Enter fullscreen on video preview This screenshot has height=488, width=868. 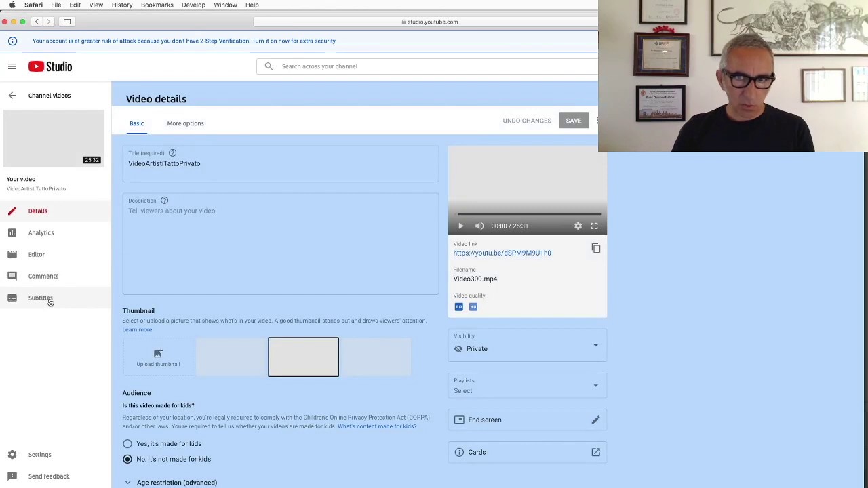[x=594, y=226]
